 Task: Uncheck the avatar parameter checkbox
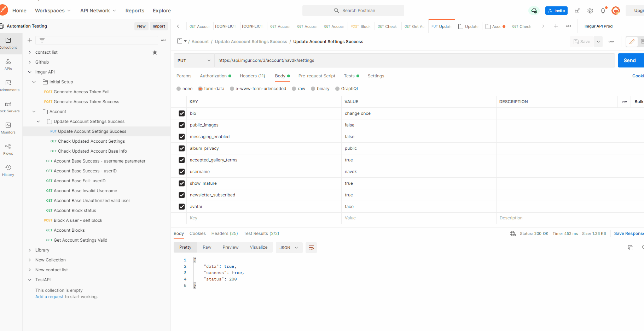tap(182, 207)
